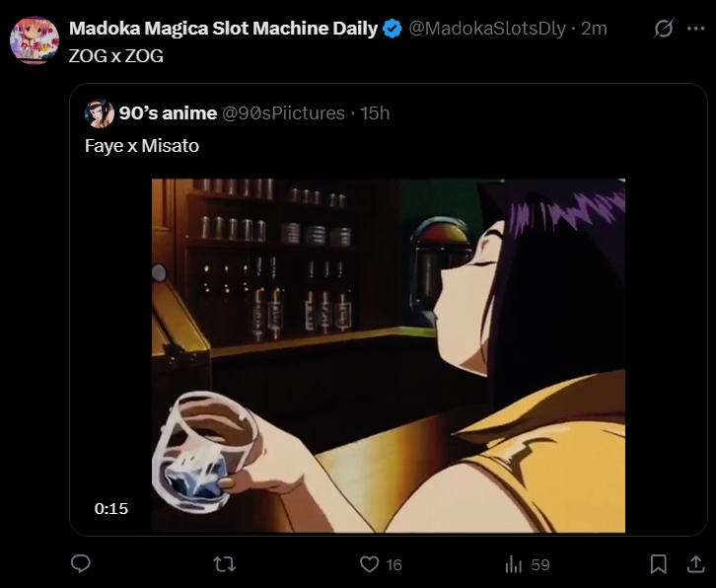Image resolution: width=716 pixels, height=588 pixels.
Task: Open the tweet's 2m timestamp
Action: (x=594, y=29)
